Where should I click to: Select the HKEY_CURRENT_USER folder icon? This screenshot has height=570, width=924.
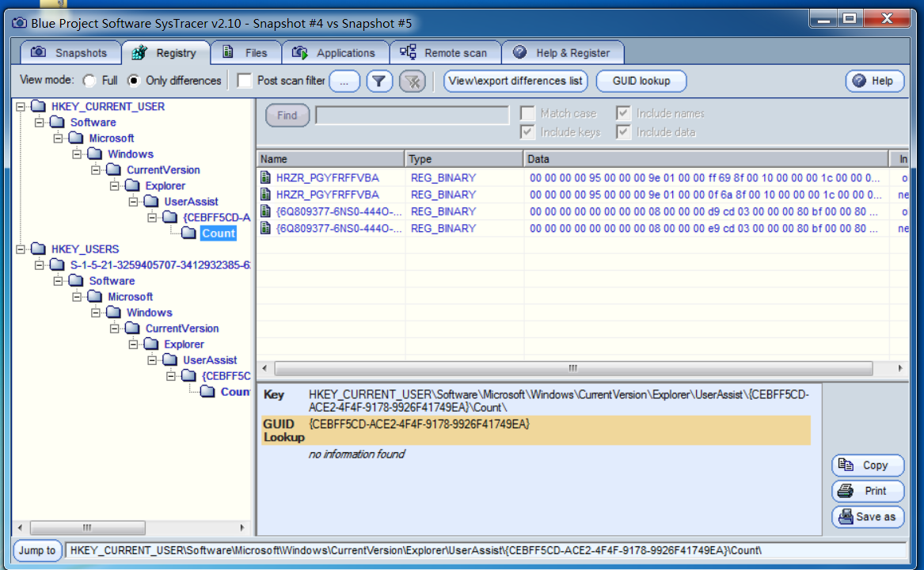[x=38, y=106]
